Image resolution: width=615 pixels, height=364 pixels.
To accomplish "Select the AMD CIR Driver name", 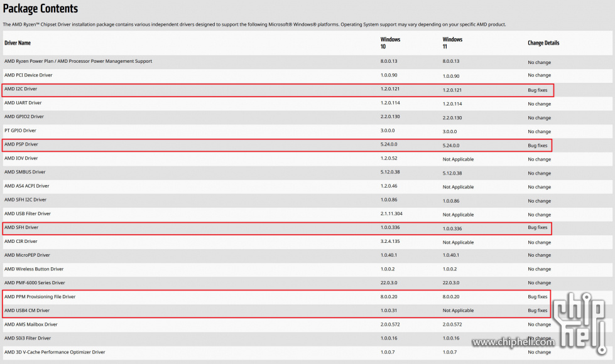I will (21, 242).
